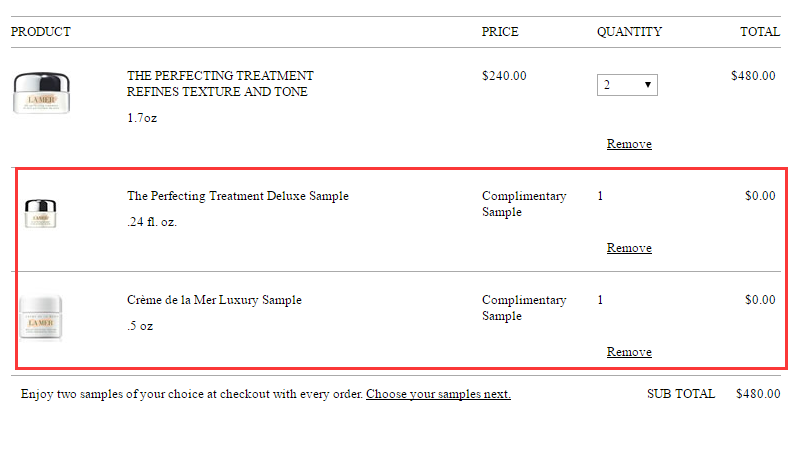
Task: Remove the Crème de la Mer Luxury Sample
Action: click(629, 352)
